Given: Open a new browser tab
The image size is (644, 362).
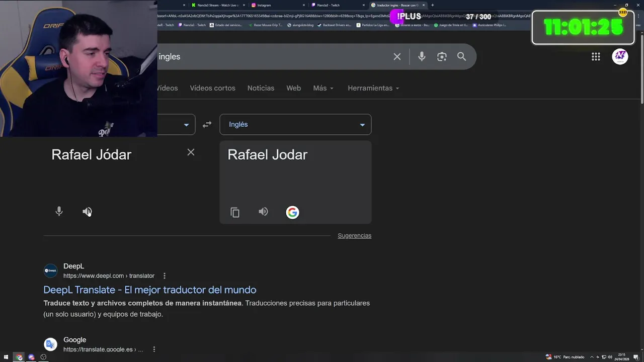Looking at the screenshot, I should [432, 5].
